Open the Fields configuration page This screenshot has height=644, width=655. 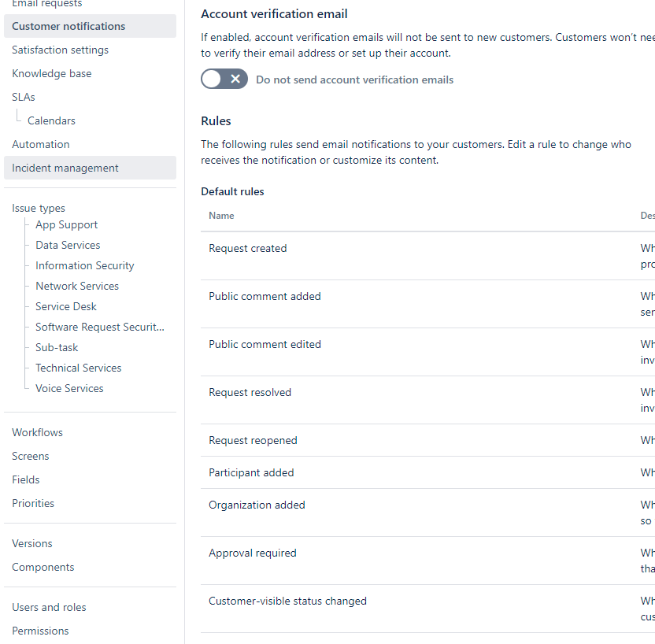tap(26, 479)
